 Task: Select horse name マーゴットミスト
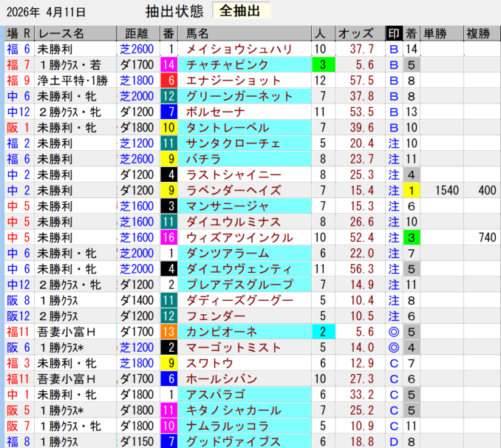(x=234, y=347)
